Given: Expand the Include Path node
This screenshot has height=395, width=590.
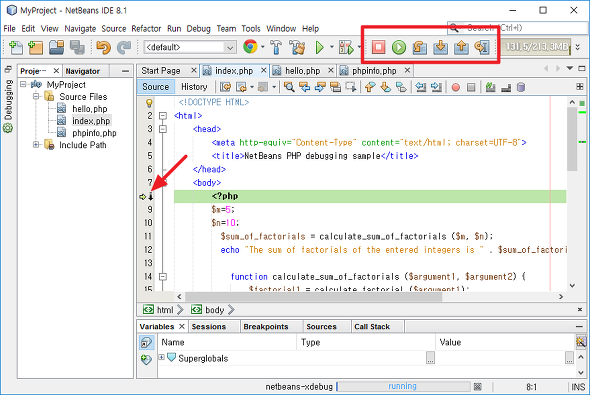Looking at the screenshot, I should coord(36,144).
